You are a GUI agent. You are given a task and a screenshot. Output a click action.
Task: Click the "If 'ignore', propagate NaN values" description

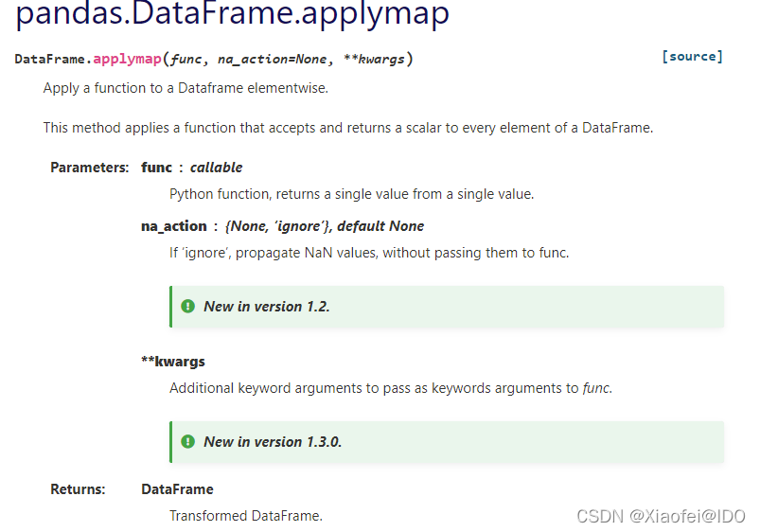[x=369, y=253]
